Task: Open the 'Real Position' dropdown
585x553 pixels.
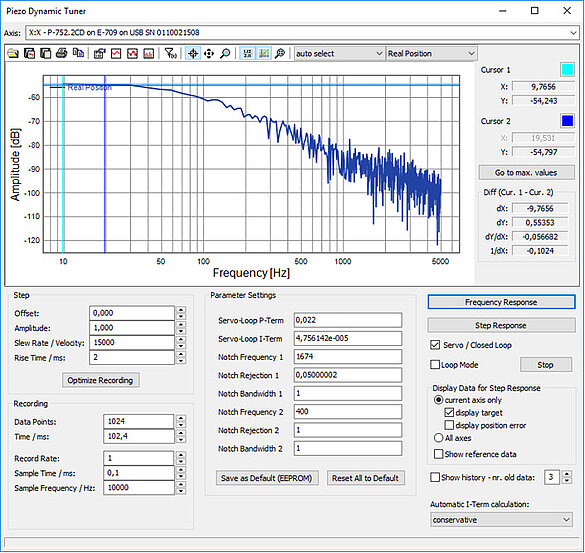Action: [x=431, y=53]
